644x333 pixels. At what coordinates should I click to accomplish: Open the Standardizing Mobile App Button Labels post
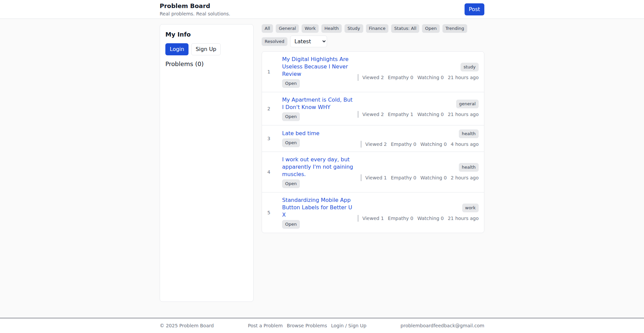point(317,207)
